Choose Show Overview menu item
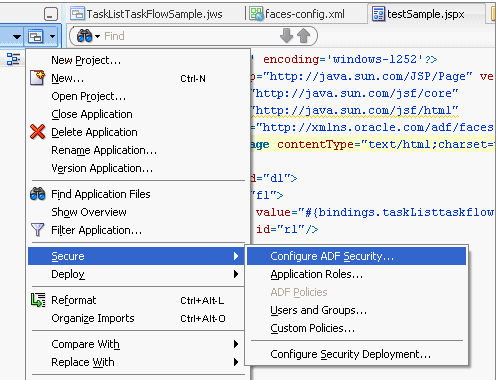Viewport: 501px width, 380px height. (137, 212)
